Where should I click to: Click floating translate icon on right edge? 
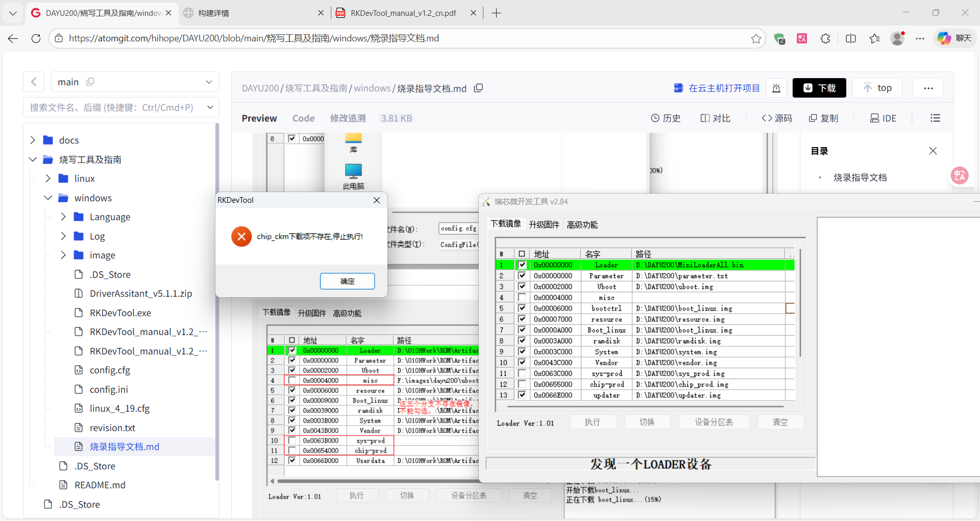tap(960, 176)
